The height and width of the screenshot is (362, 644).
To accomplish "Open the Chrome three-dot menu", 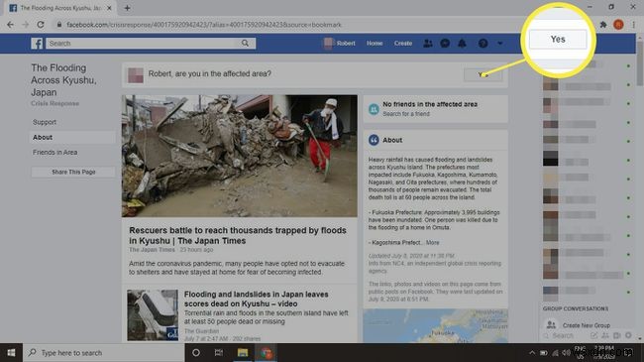I will [634, 25].
